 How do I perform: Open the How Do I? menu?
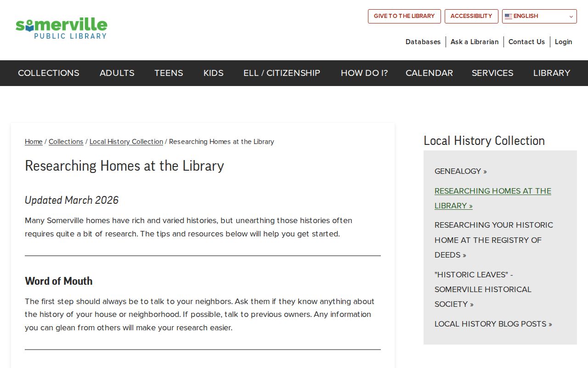click(364, 73)
